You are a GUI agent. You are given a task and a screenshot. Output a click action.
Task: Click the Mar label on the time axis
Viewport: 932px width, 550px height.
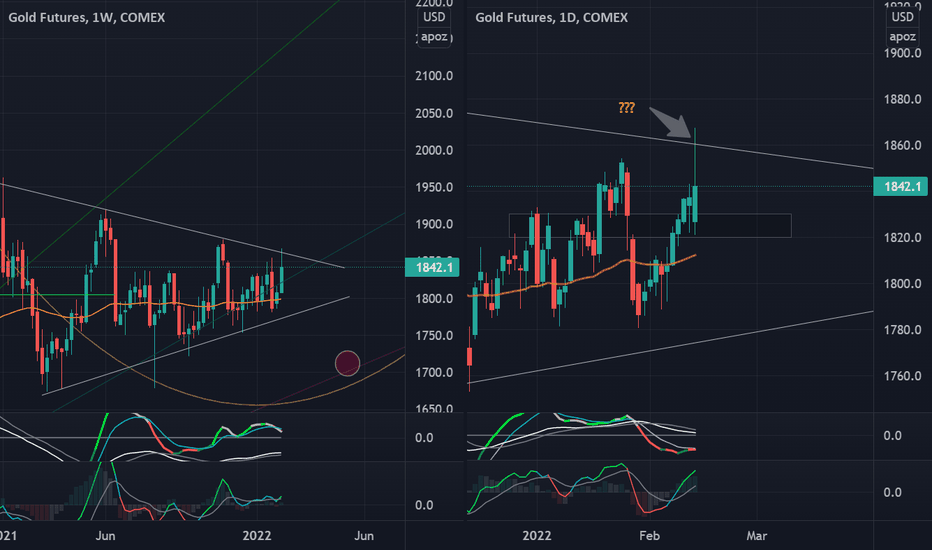coord(757,536)
